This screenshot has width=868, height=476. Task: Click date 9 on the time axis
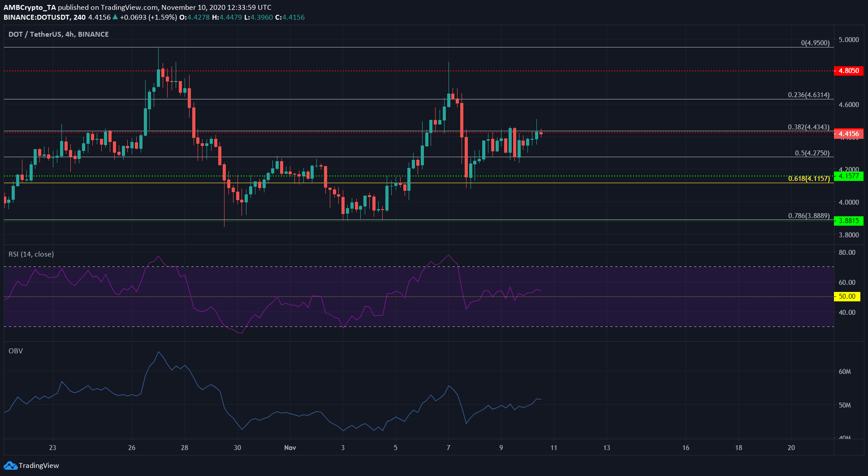(501, 448)
